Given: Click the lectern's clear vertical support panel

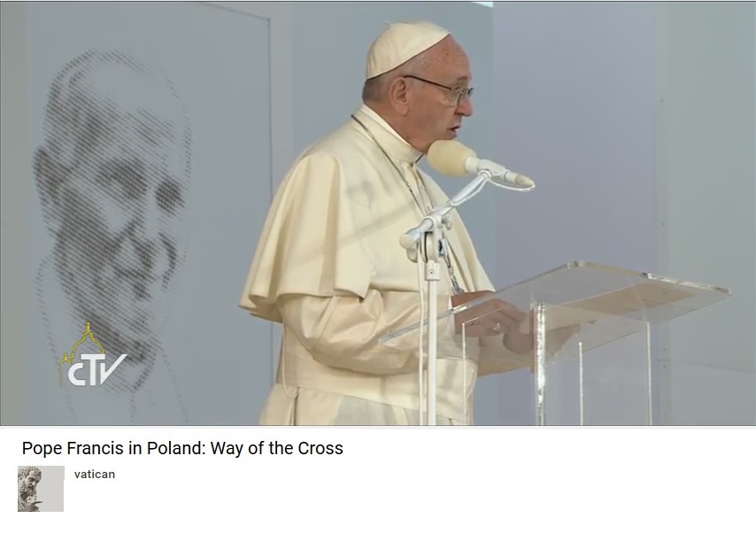Looking at the screenshot, I should point(593,369).
